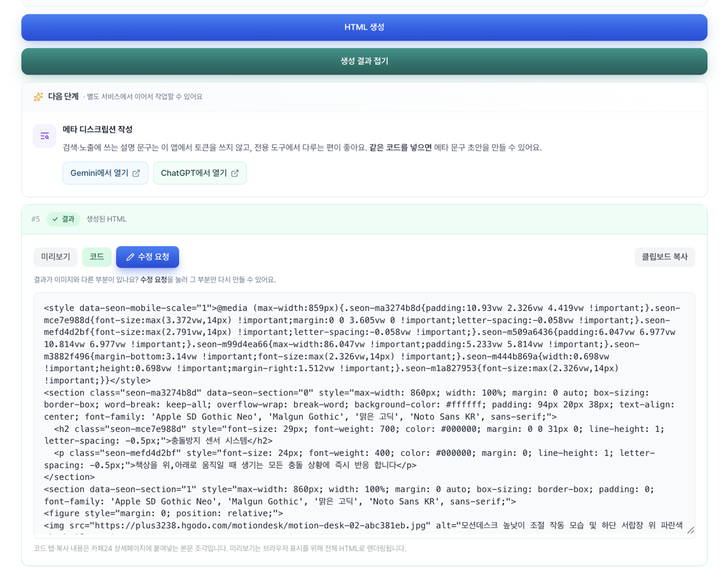This screenshot has width=728, height=581.
Task: Click the 메타 디스크립션 작성 heading
Action: (x=98, y=129)
